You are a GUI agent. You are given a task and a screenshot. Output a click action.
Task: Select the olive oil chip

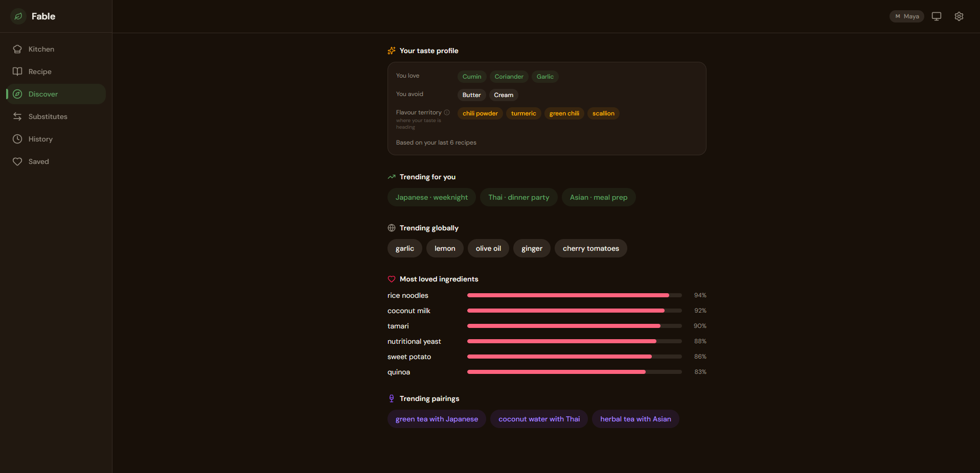(x=488, y=248)
